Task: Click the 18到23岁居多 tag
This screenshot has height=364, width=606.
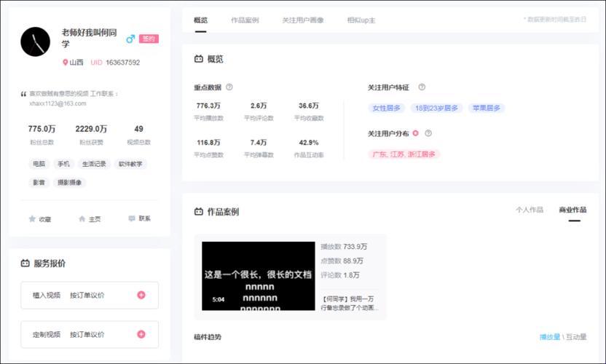Action: point(437,108)
